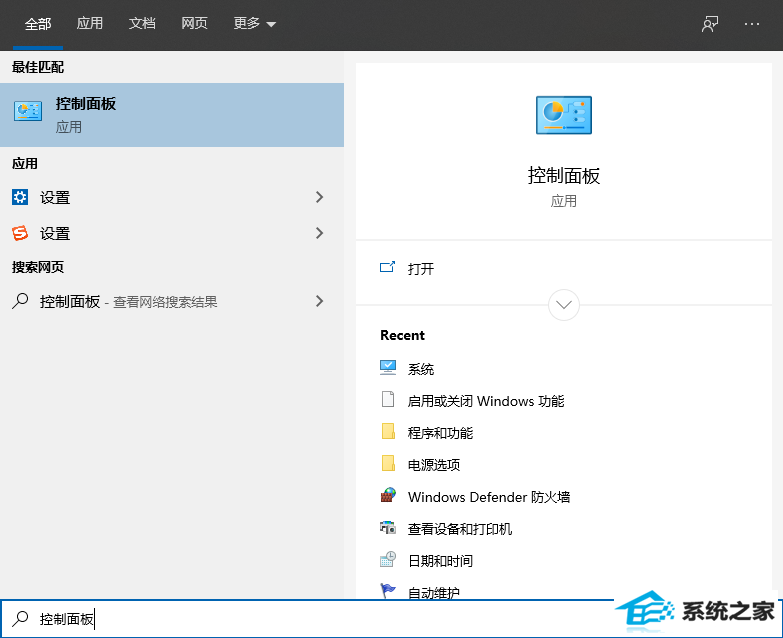Click the Control Panel icon in best match

point(28,111)
